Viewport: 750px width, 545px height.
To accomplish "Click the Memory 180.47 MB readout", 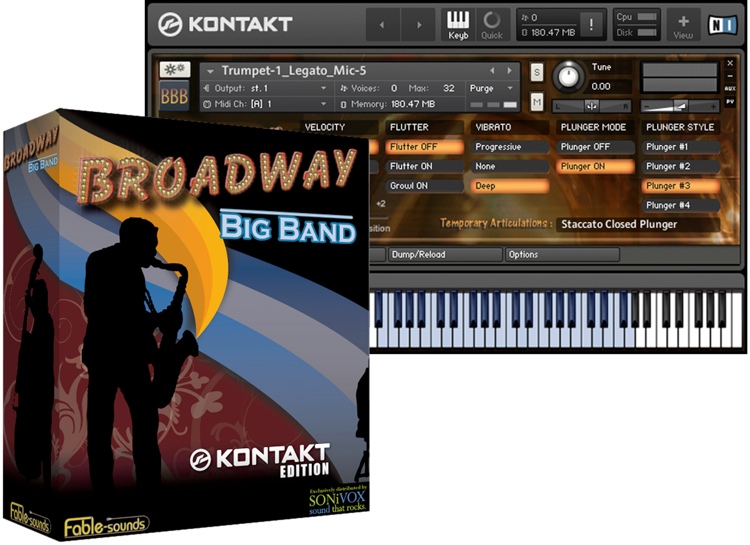I will 413,104.
